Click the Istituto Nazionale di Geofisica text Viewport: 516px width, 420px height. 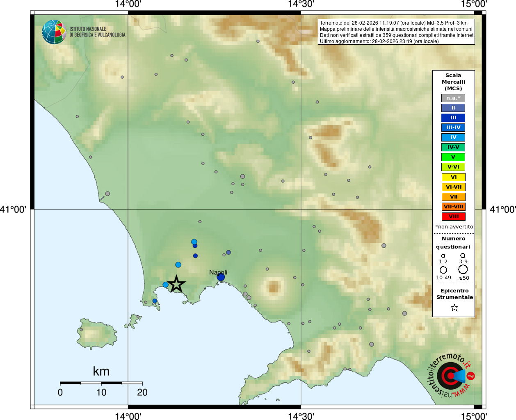point(97,32)
